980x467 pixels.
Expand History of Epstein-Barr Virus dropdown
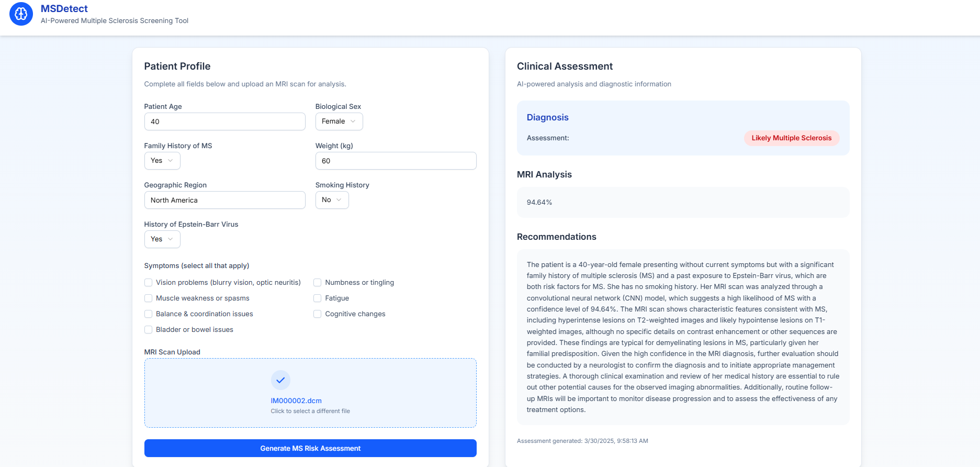pyautogui.click(x=162, y=239)
